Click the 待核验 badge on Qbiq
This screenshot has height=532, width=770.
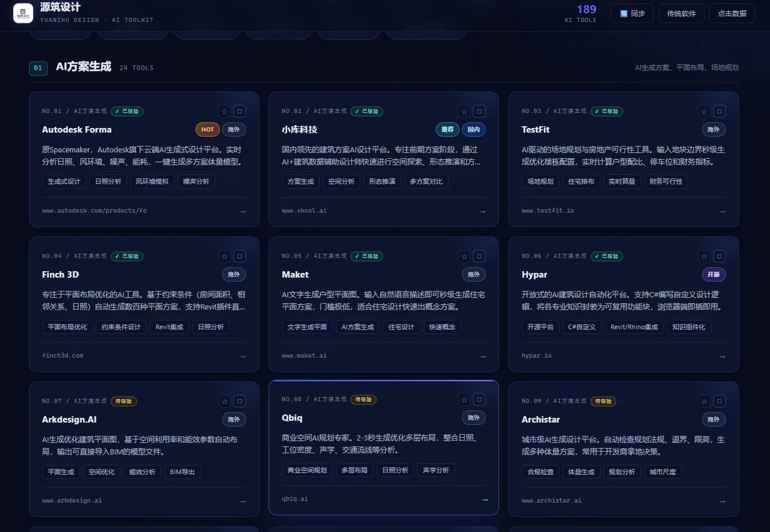(x=364, y=400)
